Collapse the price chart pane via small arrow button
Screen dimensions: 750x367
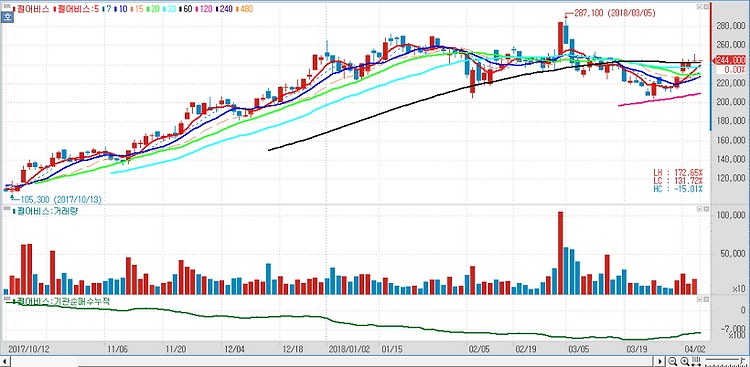pos(699,7)
